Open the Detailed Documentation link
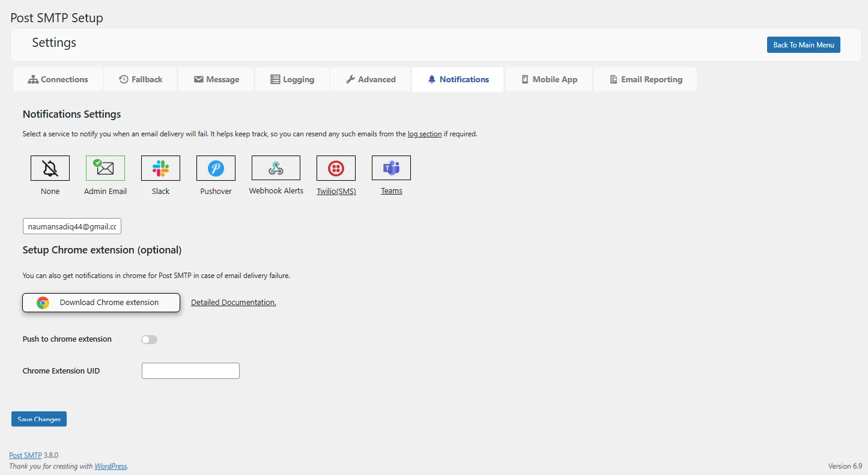 click(233, 302)
